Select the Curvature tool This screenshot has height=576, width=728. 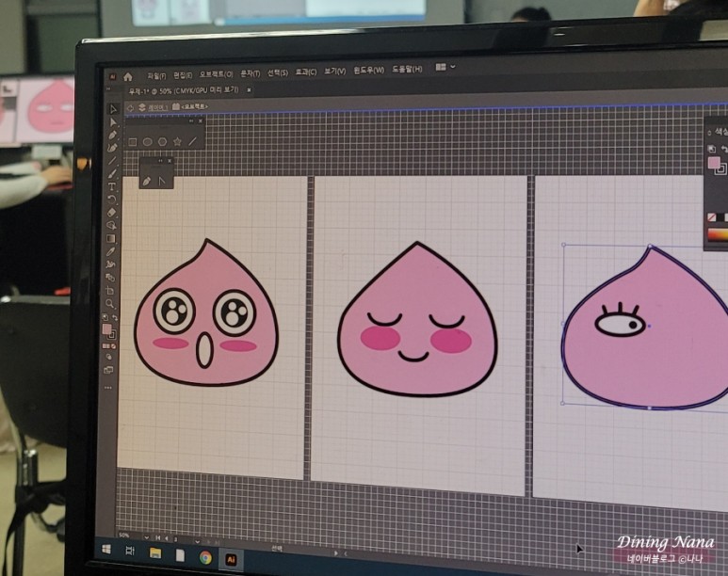(112, 148)
